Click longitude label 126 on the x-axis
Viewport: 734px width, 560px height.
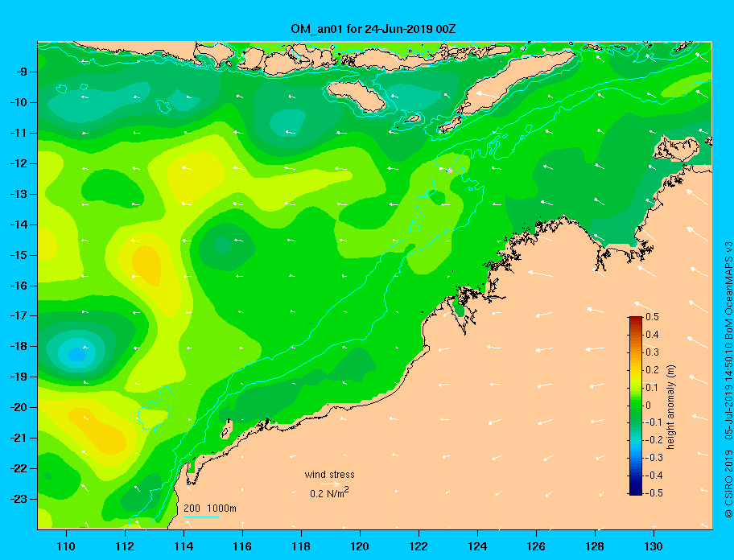(536, 546)
